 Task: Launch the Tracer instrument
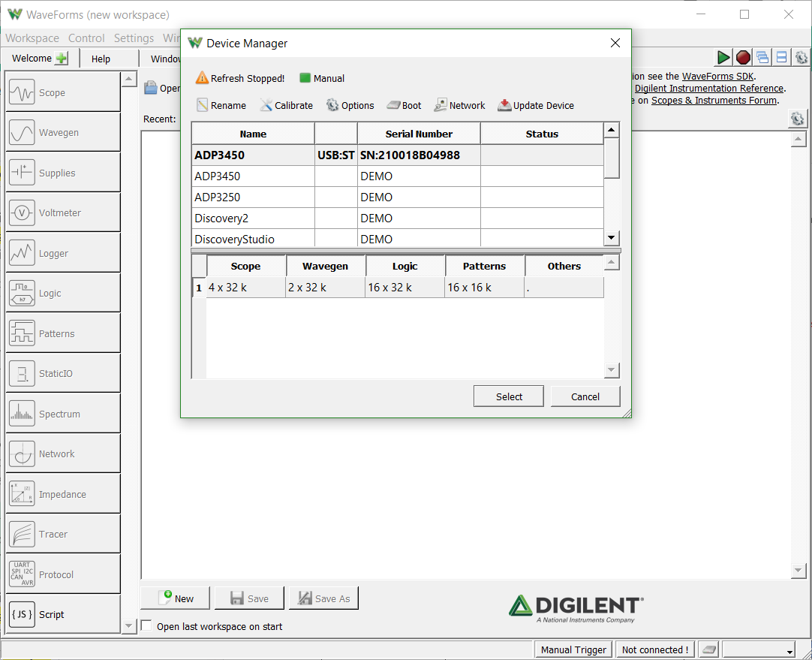tap(62, 534)
